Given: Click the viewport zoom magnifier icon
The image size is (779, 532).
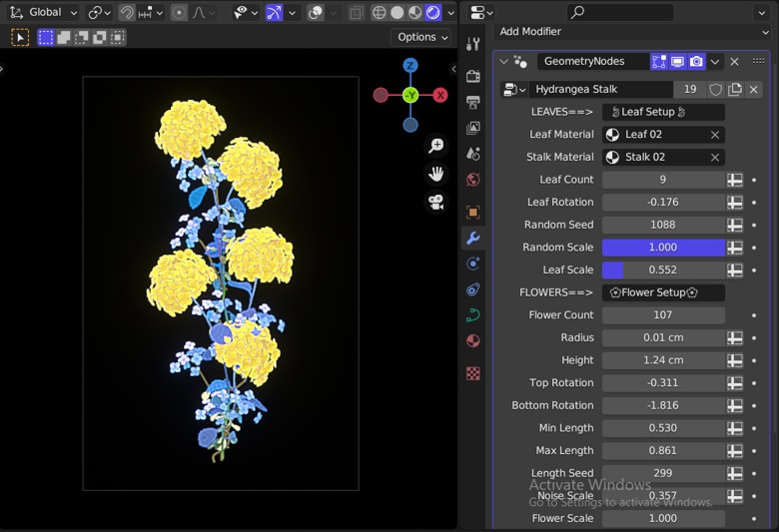Looking at the screenshot, I should [436, 146].
